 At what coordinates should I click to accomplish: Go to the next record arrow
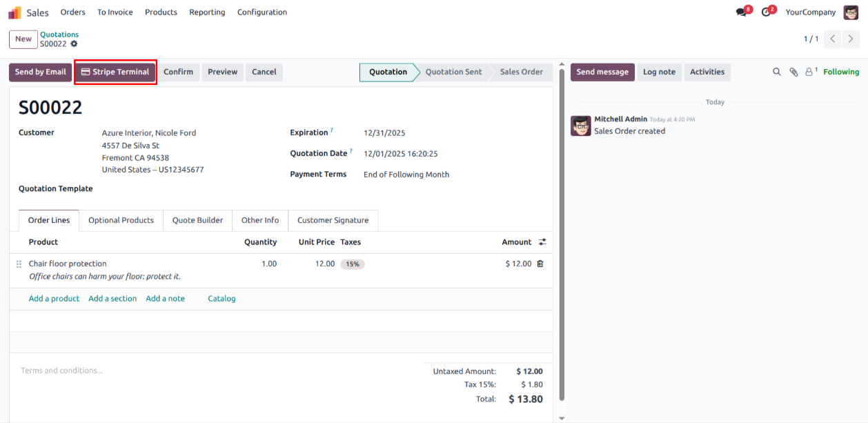tap(851, 39)
